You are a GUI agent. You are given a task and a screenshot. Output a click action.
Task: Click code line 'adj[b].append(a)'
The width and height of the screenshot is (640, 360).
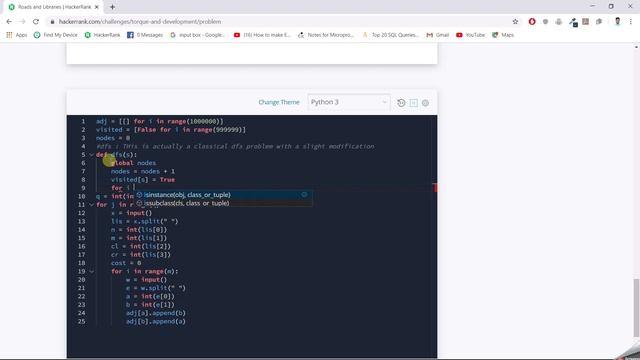[156, 321]
